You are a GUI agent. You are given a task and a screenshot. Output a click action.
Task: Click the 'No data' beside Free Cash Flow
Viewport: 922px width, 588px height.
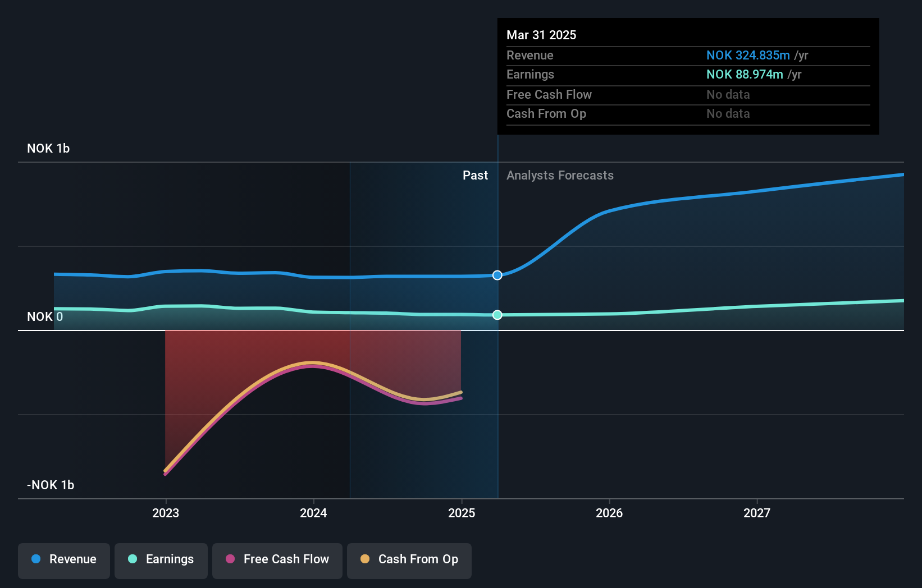(x=728, y=94)
